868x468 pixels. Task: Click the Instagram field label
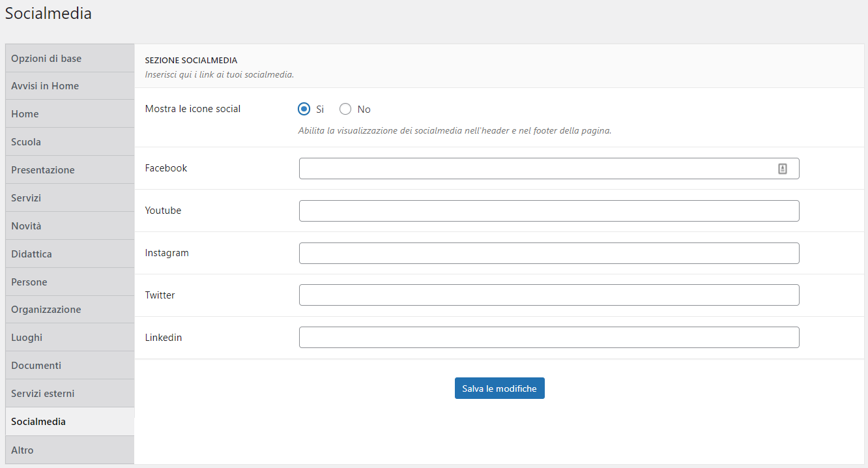click(x=167, y=253)
